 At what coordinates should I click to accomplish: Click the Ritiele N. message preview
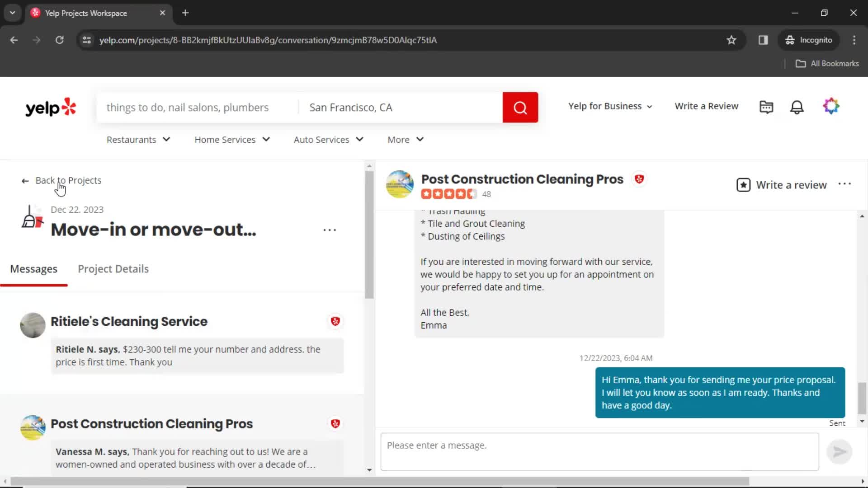click(x=197, y=356)
